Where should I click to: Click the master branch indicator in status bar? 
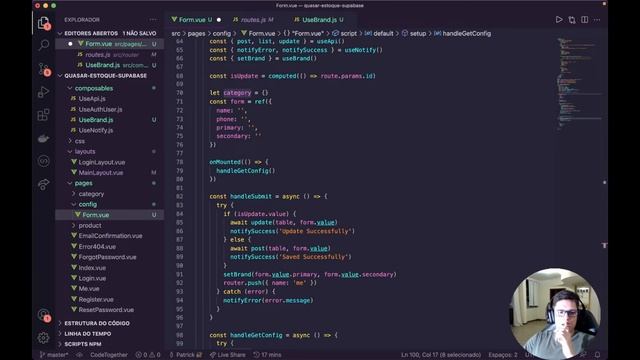click(53, 355)
